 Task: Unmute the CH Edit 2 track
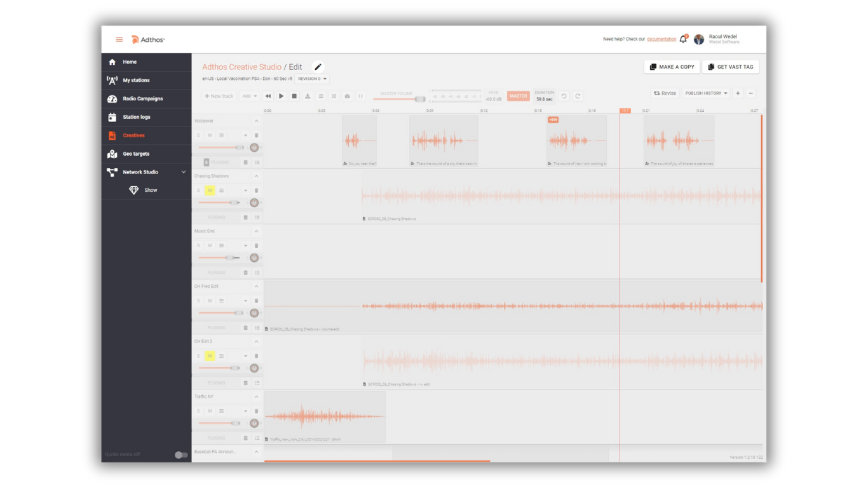[210, 356]
